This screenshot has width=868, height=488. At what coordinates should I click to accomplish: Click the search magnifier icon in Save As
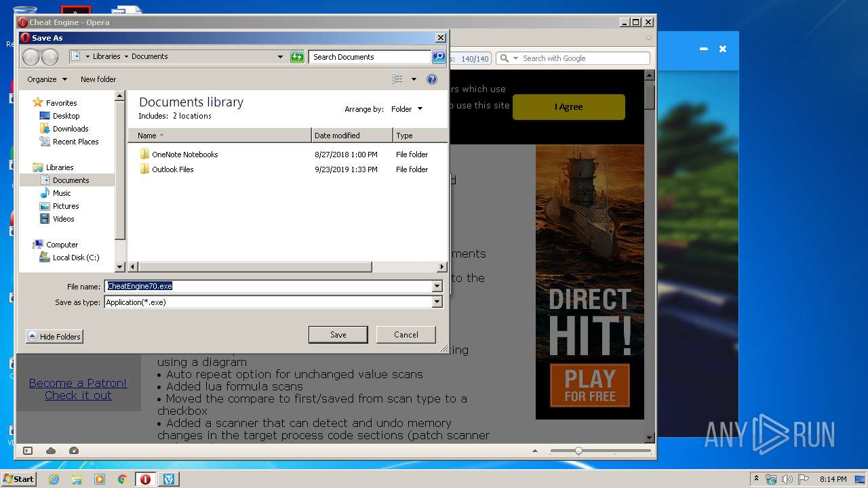point(438,57)
